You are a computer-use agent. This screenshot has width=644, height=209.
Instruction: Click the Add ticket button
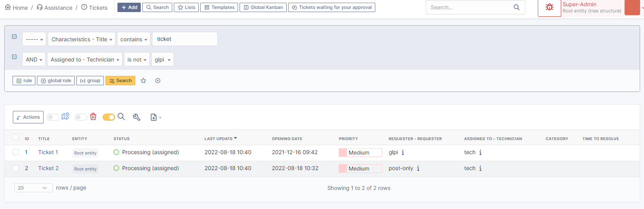pyautogui.click(x=129, y=7)
